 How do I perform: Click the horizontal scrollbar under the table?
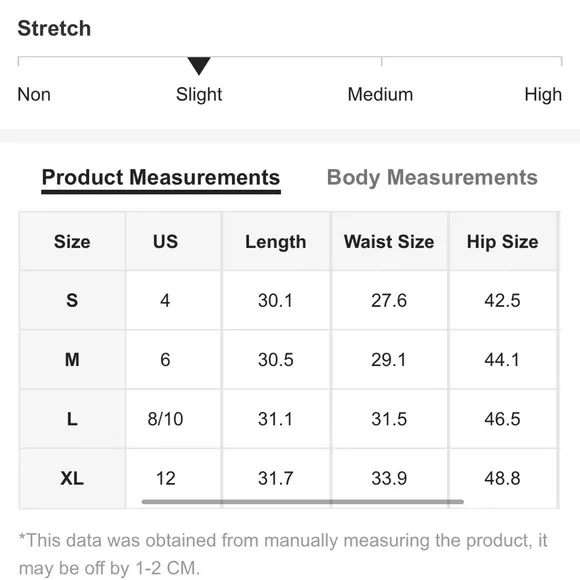coord(303,502)
